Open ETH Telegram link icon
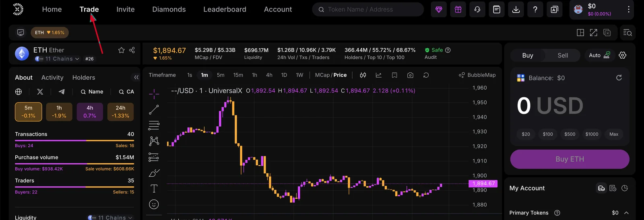The height and width of the screenshot is (220, 644). click(62, 92)
